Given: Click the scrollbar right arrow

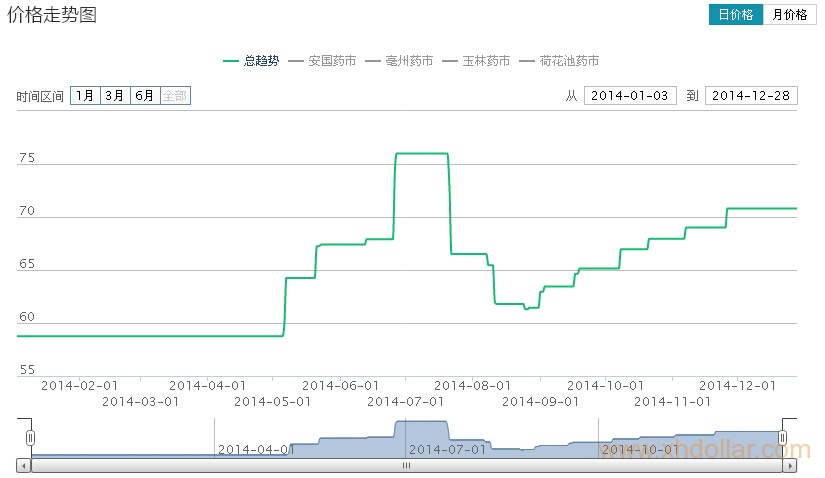Looking at the screenshot, I should click(791, 466).
